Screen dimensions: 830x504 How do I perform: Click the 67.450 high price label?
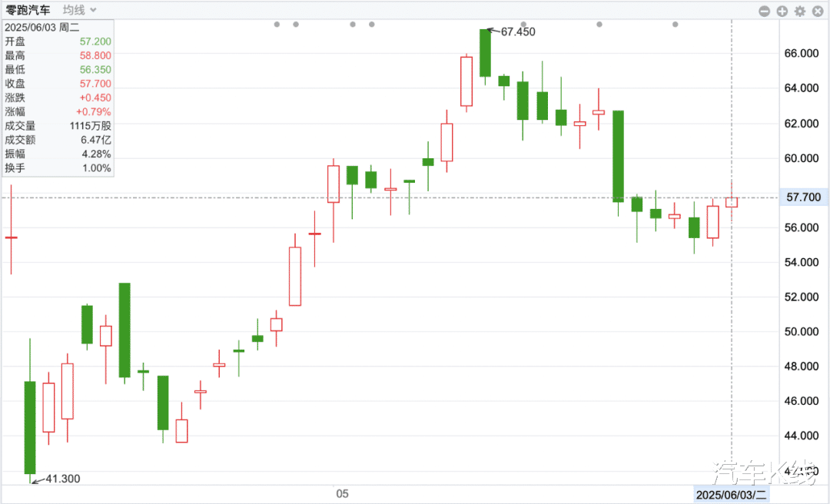click(517, 32)
